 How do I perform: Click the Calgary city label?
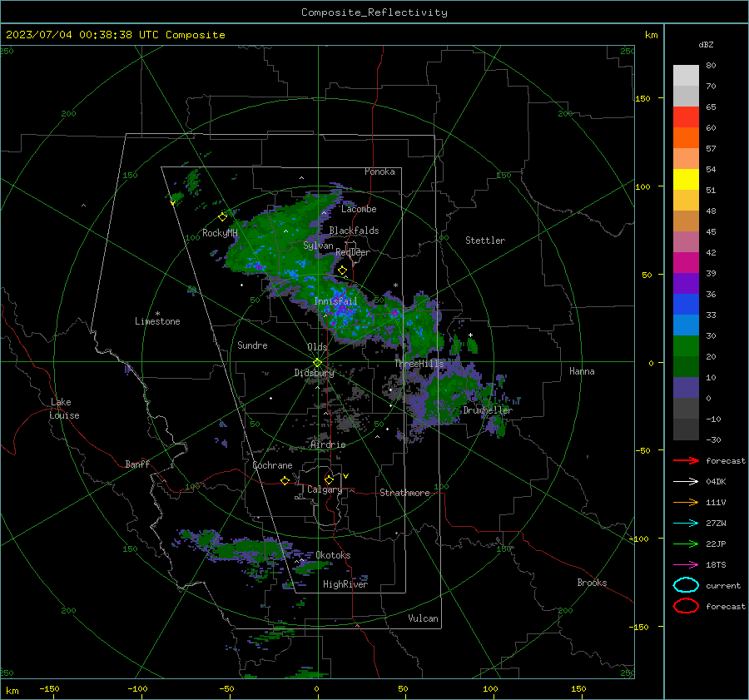325,489
